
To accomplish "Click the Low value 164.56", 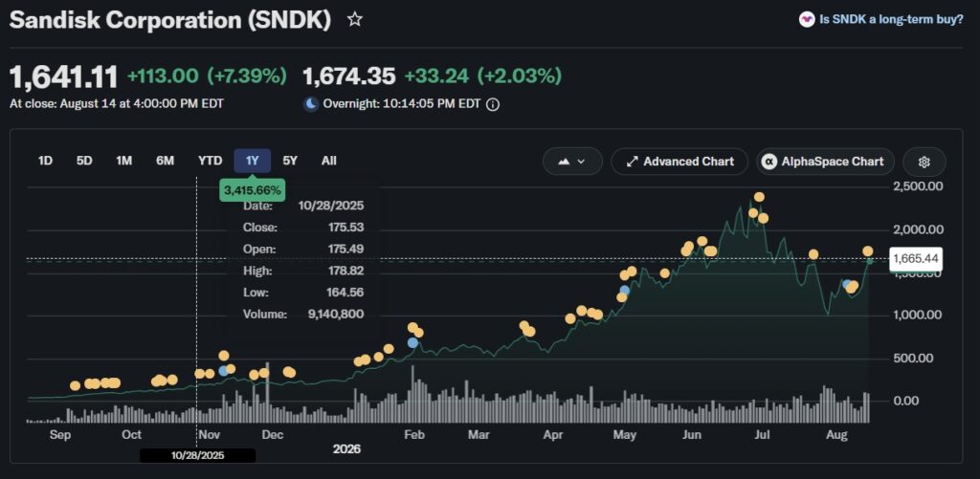I will tap(346, 293).
